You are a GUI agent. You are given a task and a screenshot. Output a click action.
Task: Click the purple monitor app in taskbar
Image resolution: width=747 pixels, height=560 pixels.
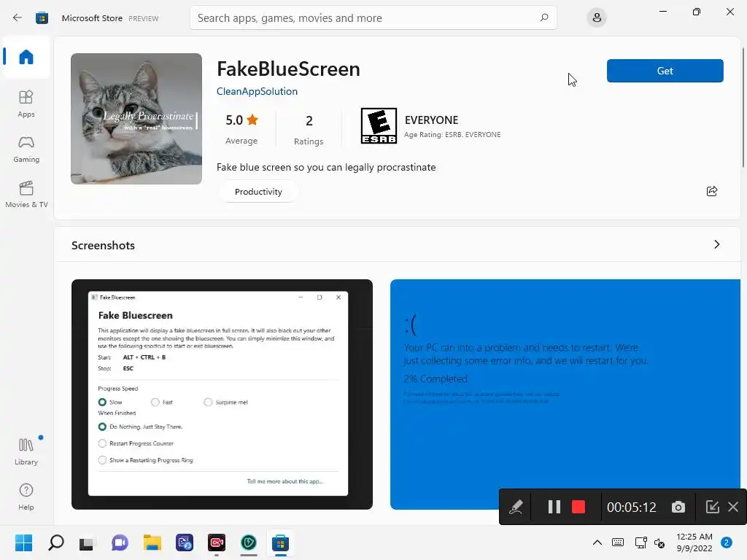pyautogui.click(x=185, y=542)
